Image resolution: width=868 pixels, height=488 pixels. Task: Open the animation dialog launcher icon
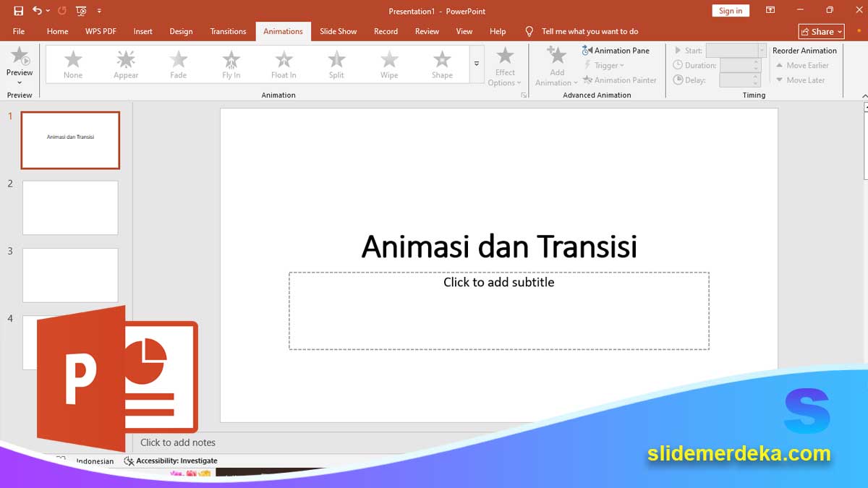pos(524,95)
